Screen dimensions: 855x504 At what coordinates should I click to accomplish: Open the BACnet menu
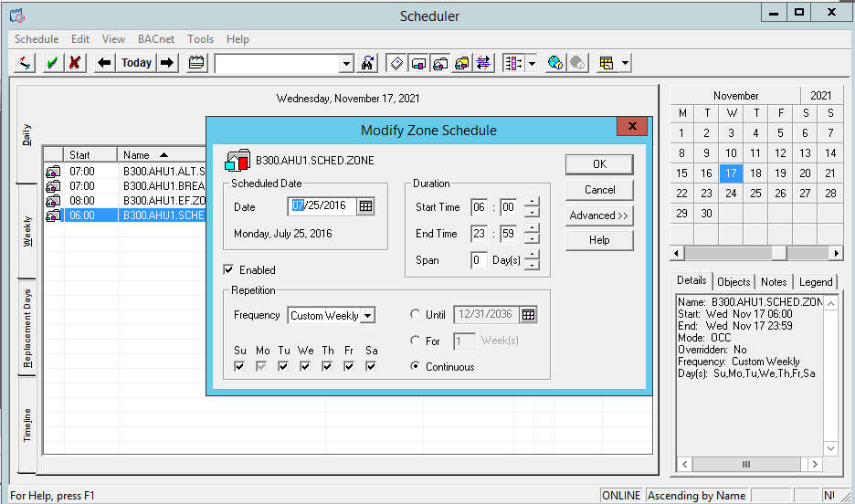(x=156, y=39)
